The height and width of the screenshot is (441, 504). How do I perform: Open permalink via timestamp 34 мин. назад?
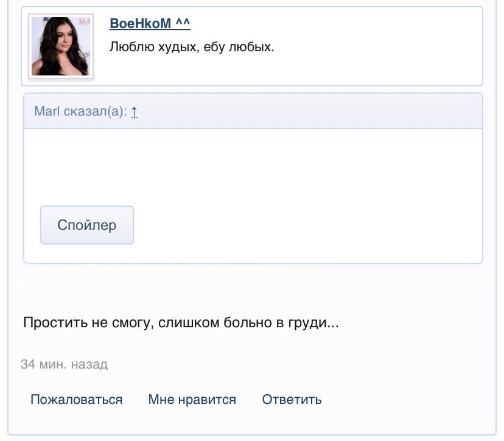coord(65,364)
